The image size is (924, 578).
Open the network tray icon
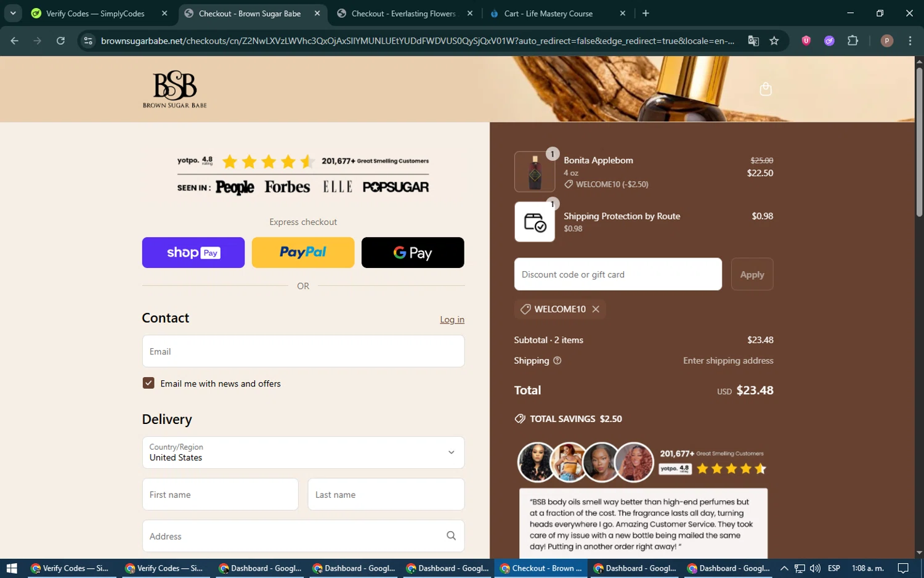[800, 568]
